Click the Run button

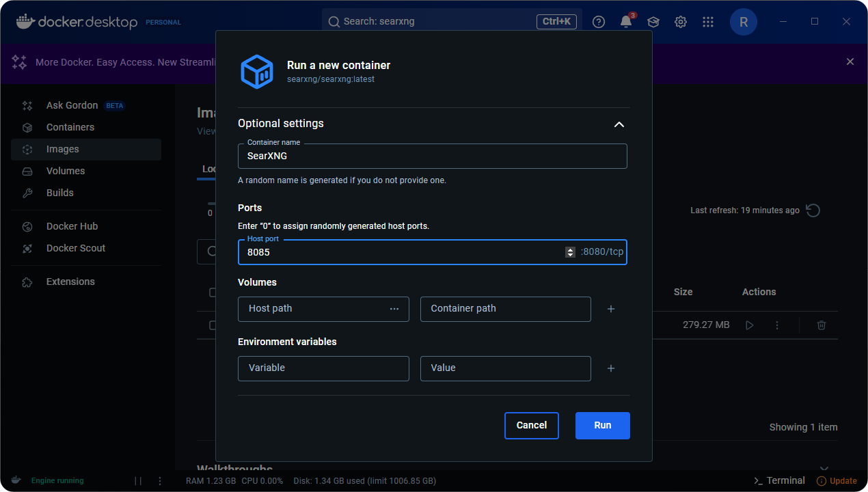click(x=602, y=425)
